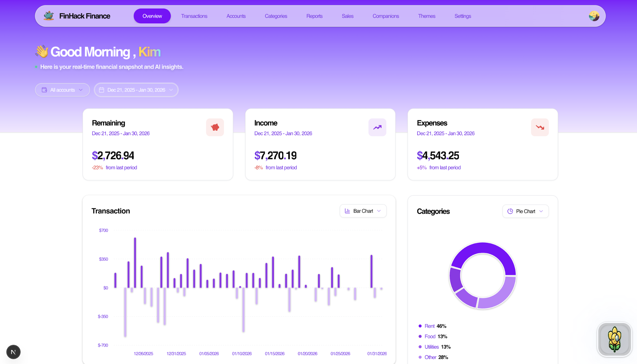Open the flower companion widget
Viewport: 637px width, 364px height.
tap(614, 339)
